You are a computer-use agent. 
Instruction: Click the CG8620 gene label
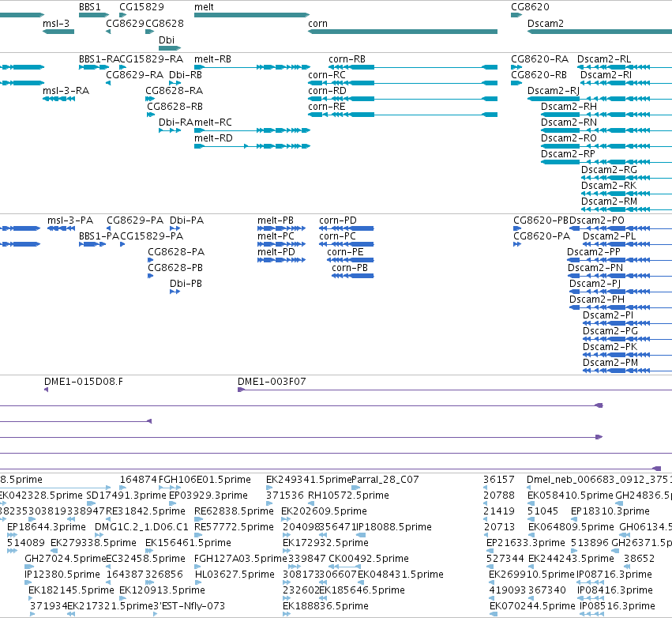coord(530,7)
